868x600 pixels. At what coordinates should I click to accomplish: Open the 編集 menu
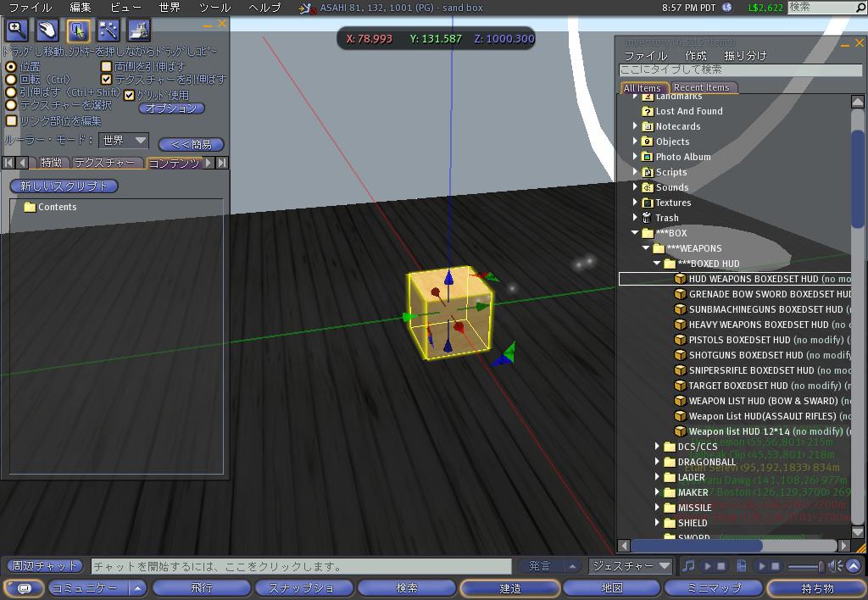pos(81,8)
